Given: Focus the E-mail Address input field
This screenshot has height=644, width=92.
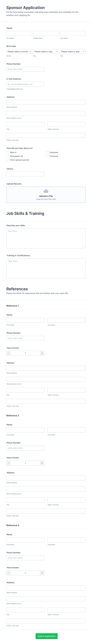Looking at the screenshot, I should point(25,84).
